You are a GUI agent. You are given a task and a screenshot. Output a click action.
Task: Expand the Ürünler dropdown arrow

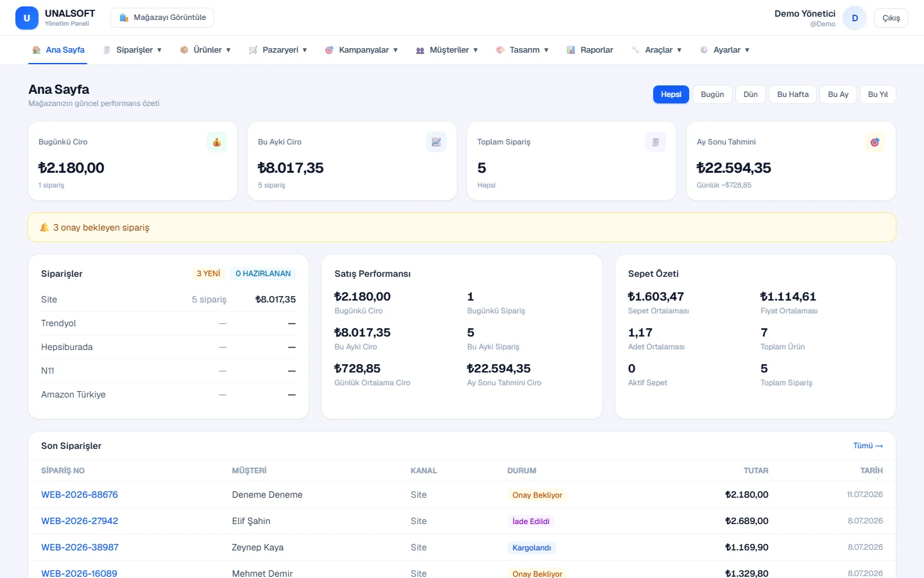[228, 50]
